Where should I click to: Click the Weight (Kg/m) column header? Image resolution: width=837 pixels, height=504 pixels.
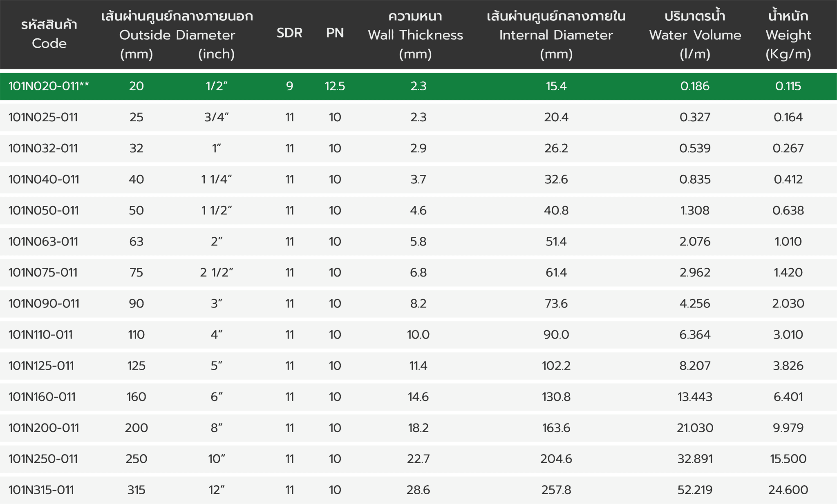click(788, 35)
